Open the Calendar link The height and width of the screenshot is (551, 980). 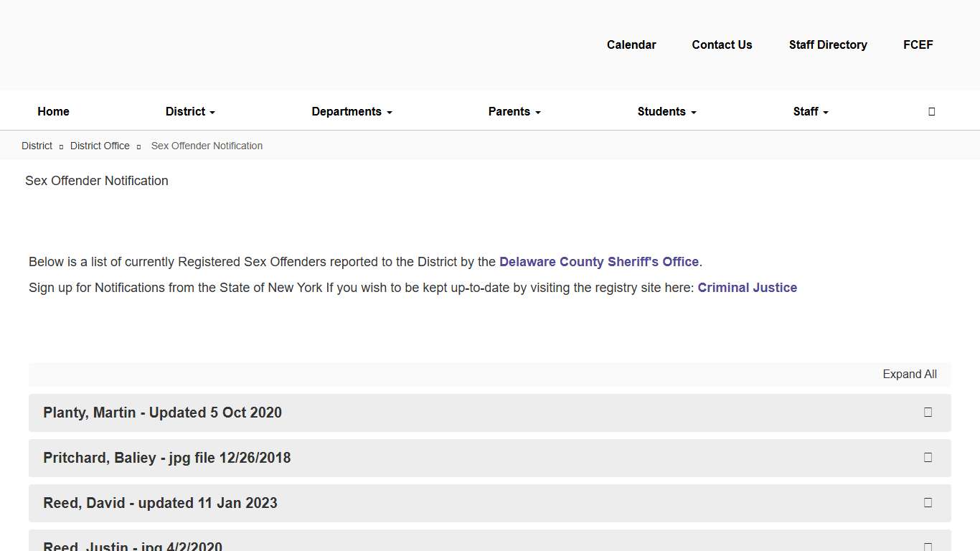(631, 44)
